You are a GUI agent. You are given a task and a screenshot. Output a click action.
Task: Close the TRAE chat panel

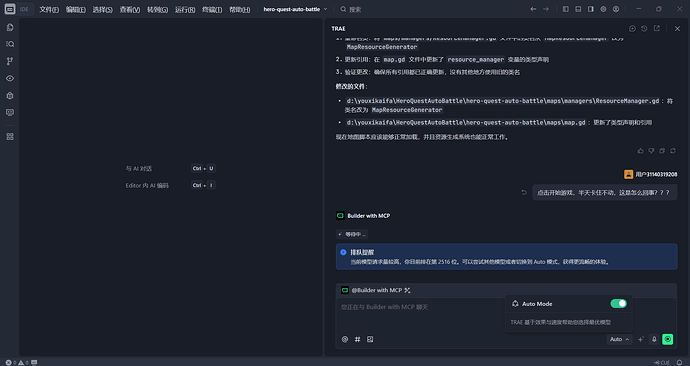click(x=677, y=29)
